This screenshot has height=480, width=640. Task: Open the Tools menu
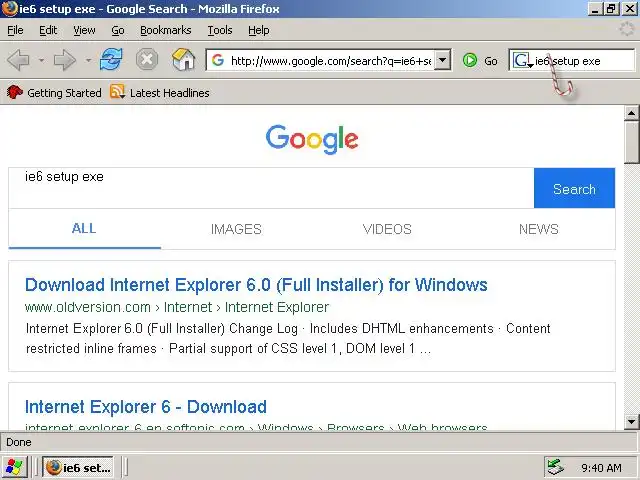coord(220,30)
